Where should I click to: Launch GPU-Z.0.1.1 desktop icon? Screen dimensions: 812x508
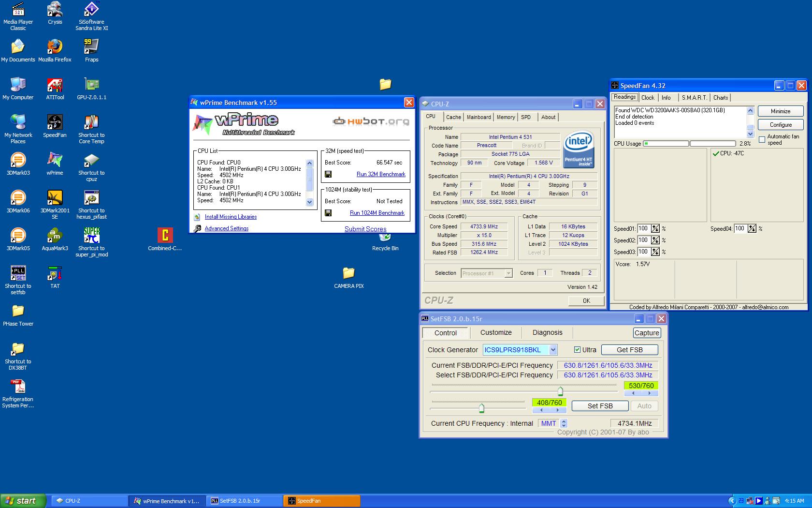coord(91,89)
